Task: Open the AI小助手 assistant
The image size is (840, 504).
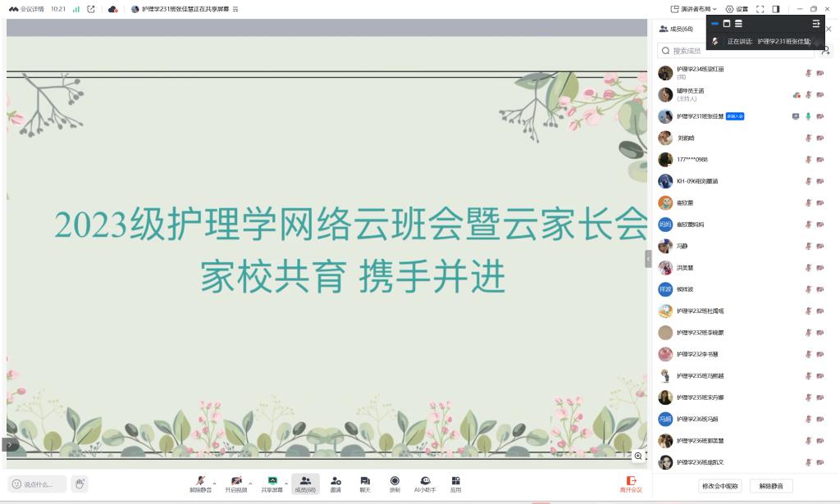Action: tap(425, 484)
